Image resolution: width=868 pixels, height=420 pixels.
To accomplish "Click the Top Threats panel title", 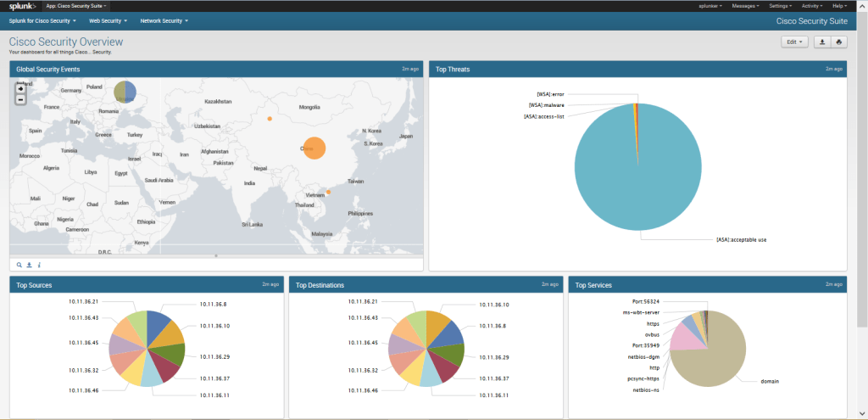I will point(453,70).
